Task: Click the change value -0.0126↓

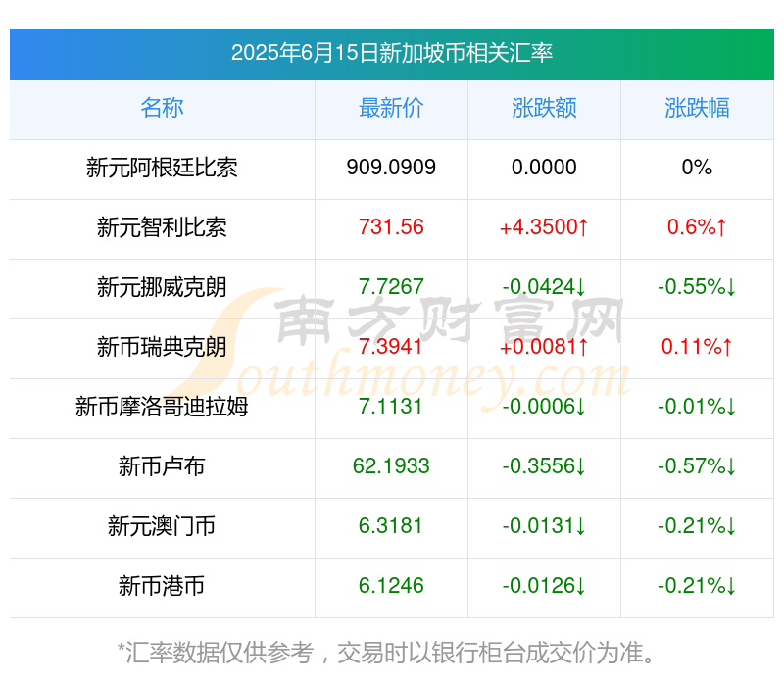Action: tap(544, 585)
